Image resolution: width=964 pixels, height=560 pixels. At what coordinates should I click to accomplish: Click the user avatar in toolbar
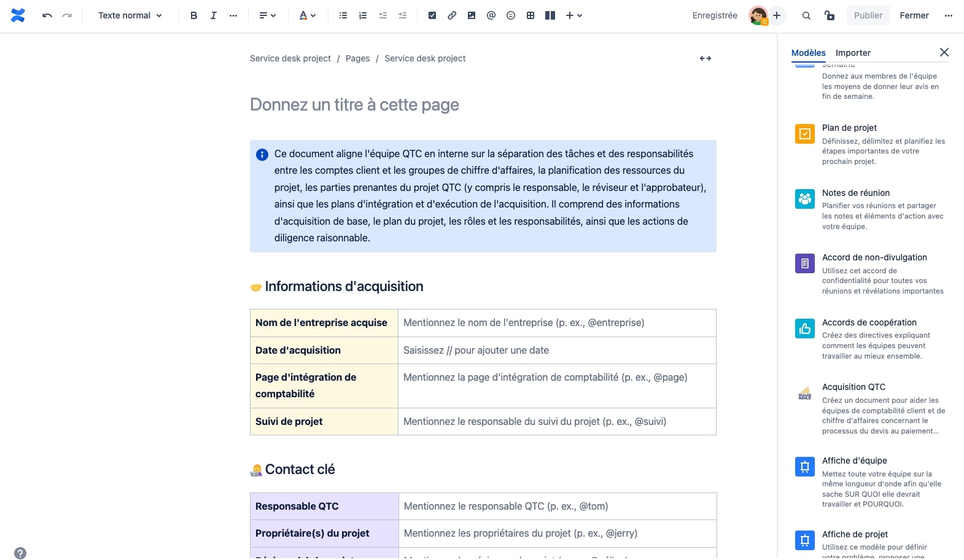pyautogui.click(x=758, y=15)
